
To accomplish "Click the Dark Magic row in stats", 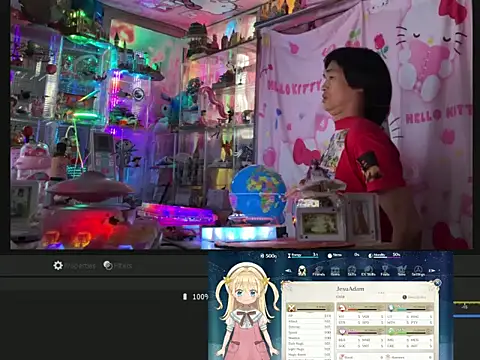I will pyautogui.click(x=310, y=343).
